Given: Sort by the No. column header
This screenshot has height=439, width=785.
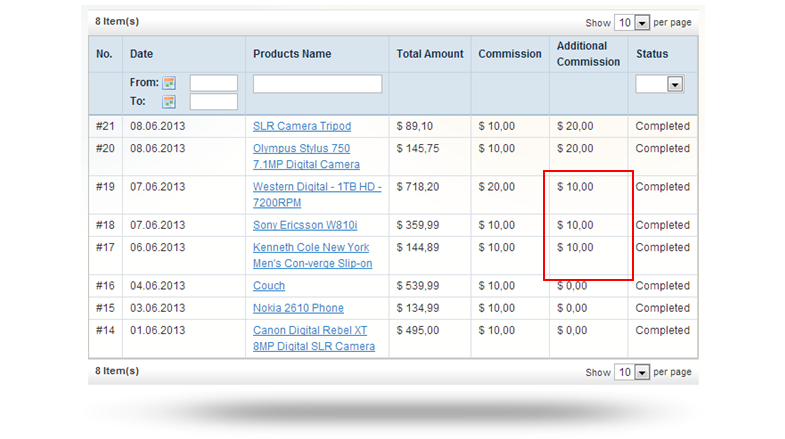Looking at the screenshot, I should (104, 54).
